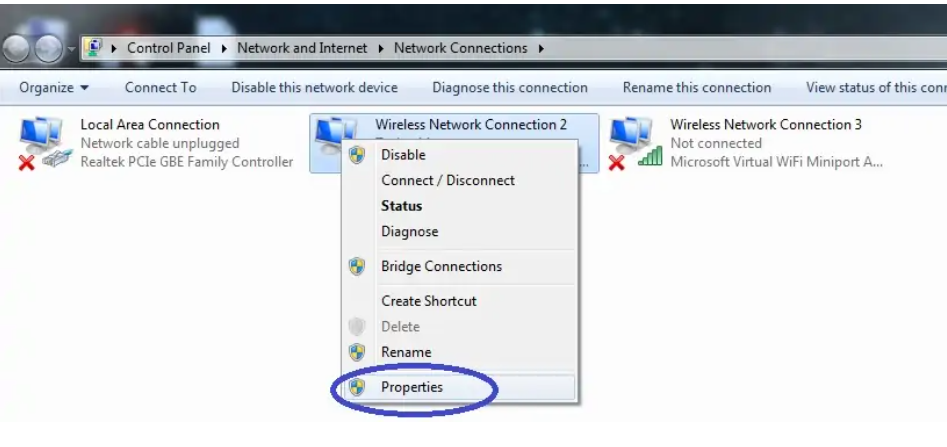
Task: Click the Control Panel icon in address bar
Action: [x=93, y=48]
